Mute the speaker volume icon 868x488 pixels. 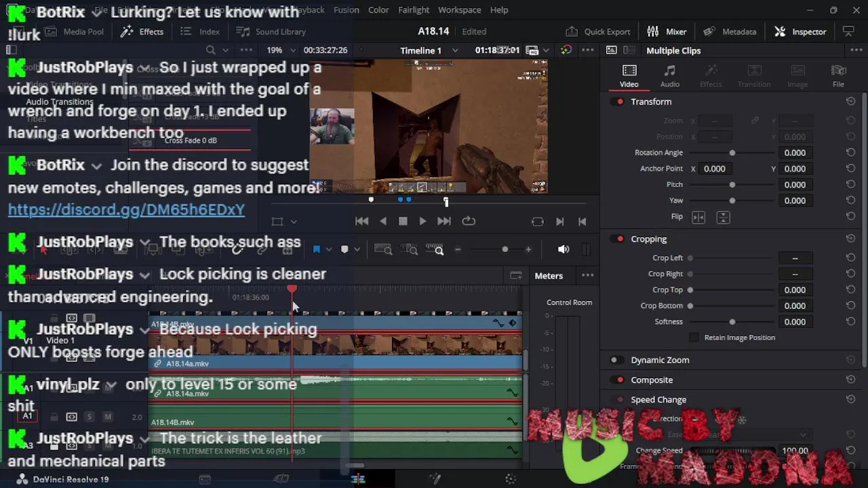click(x=564, y=249)
